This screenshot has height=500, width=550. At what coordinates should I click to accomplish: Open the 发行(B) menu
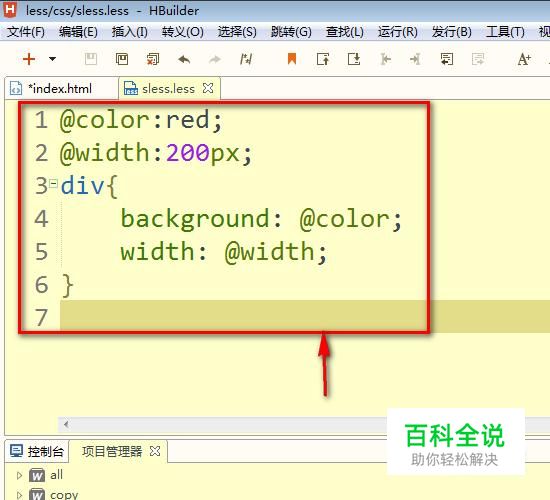[451, 32]
